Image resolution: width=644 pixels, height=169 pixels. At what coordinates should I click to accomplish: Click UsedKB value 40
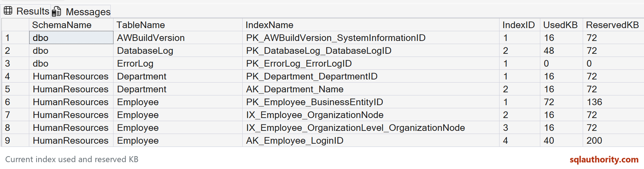[x=561, y=140]
